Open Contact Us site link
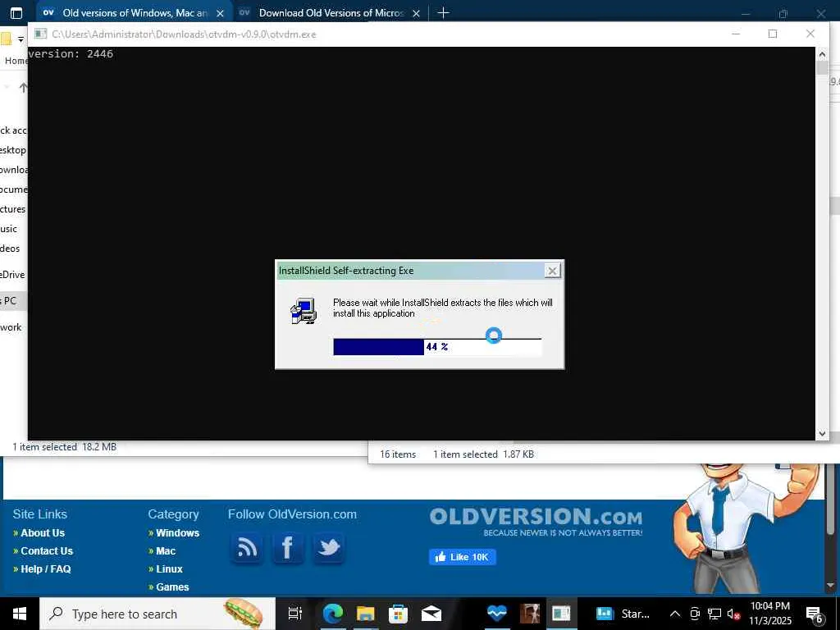 (47, 551)
